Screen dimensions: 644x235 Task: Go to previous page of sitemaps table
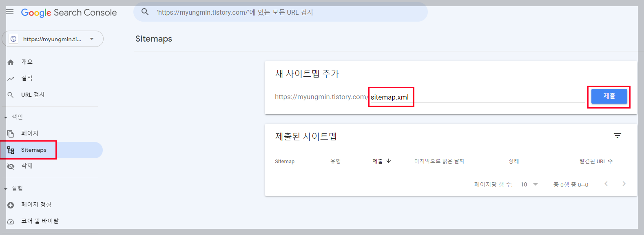pyautogui.click(x=606, y=184)
